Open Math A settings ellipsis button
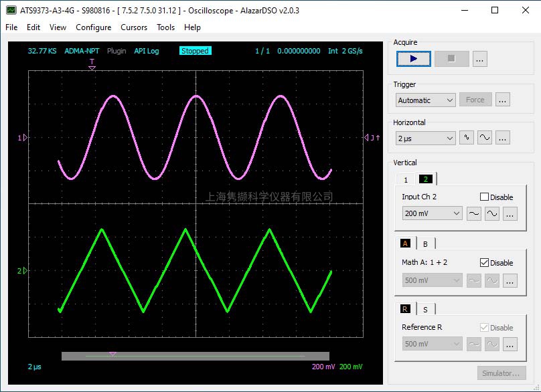 coord(510,281)
